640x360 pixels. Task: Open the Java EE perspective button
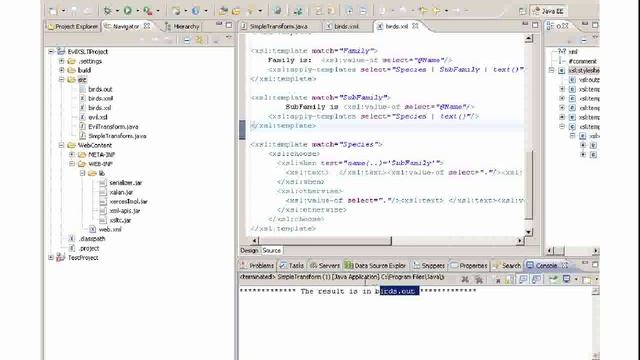549,11
